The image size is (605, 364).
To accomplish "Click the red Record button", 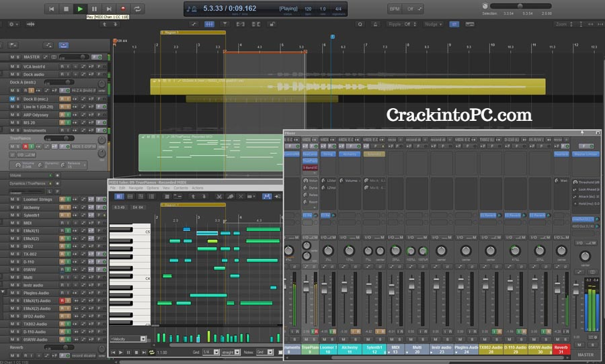I will (123, 9).
